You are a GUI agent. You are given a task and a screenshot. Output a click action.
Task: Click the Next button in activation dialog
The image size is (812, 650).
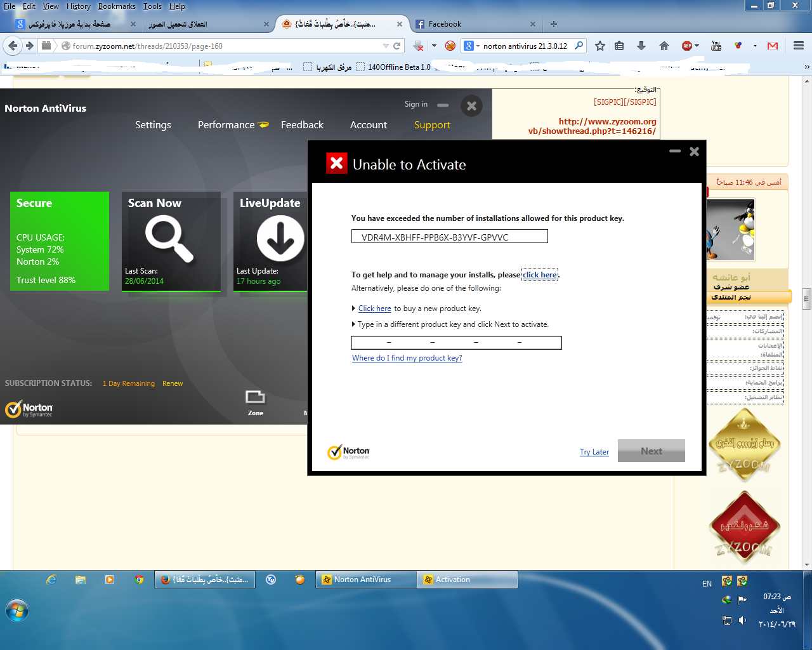[652, 451]
